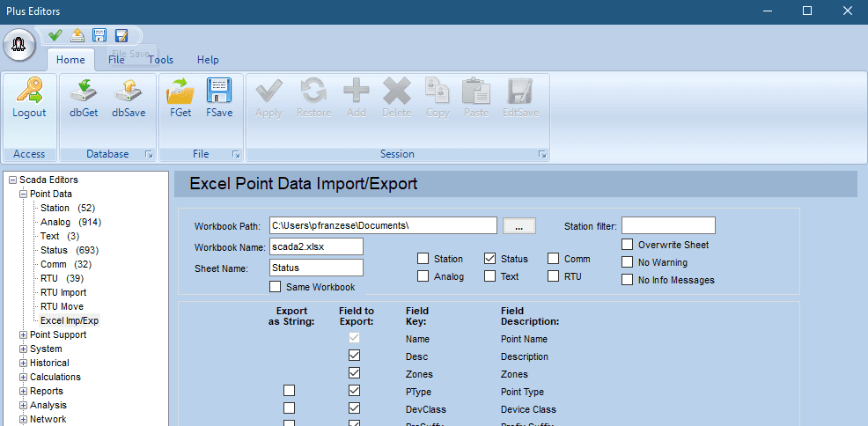868x426 pixels.
Task: Click the upload tray quick-access icon
Action: [x=77, y=36]
